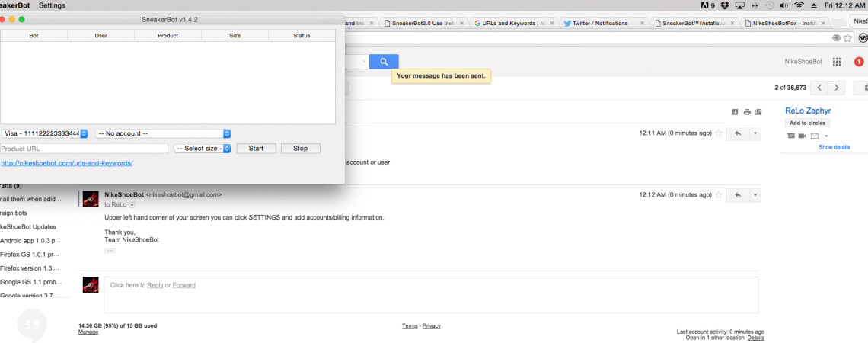Open the Settings menu in menu bar
This screenshot has height=343, width=868.
click(52, 5)
